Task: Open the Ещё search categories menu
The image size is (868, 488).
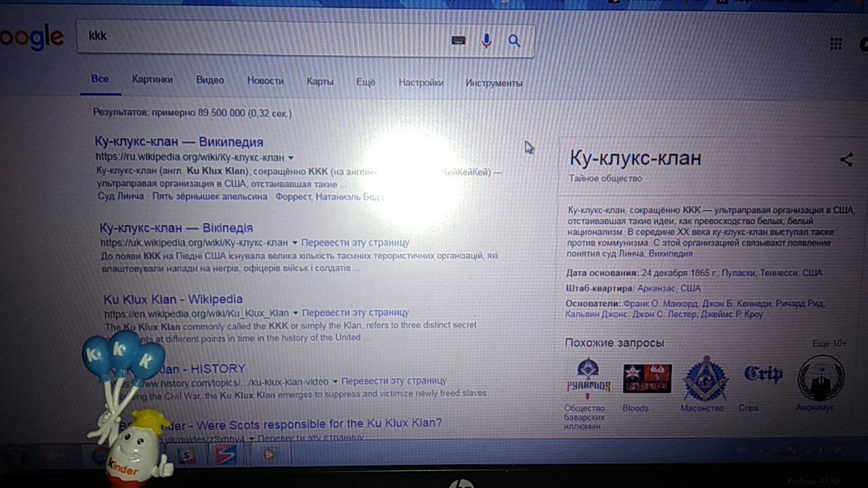Action: (366, 82)
